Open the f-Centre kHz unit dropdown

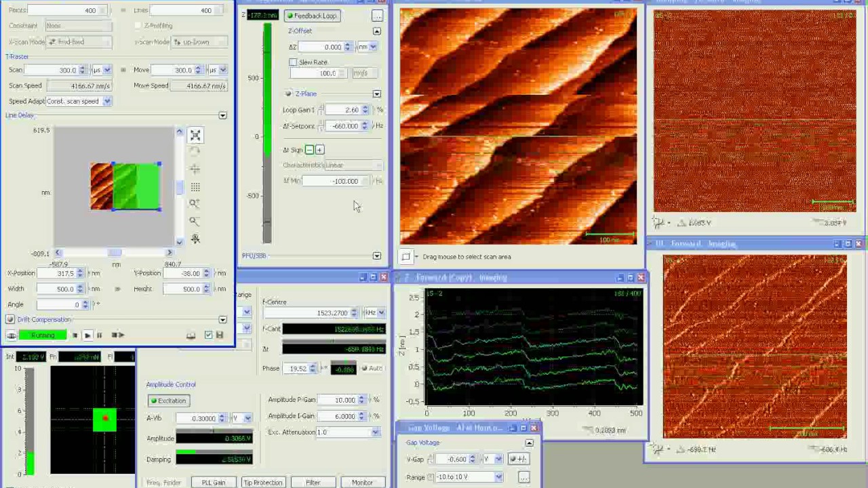[381, 312]
